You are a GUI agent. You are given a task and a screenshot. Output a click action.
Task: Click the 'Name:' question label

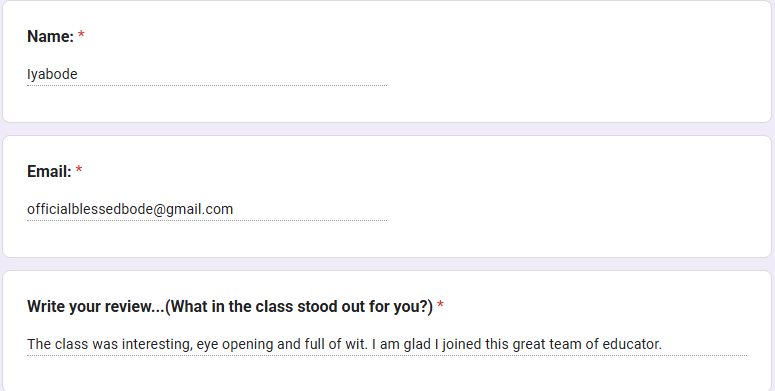(50, 36)
